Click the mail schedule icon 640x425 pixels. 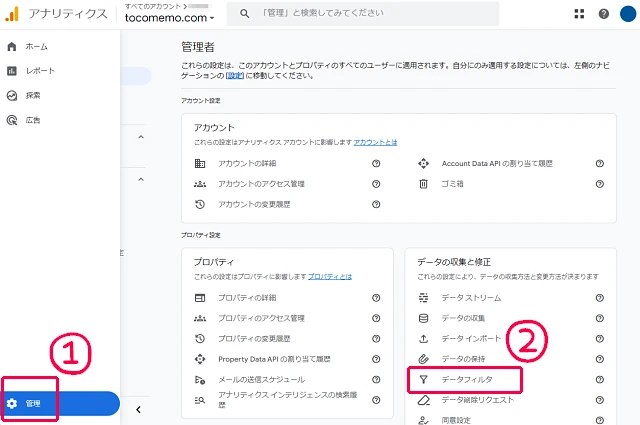tap(200, 380)
